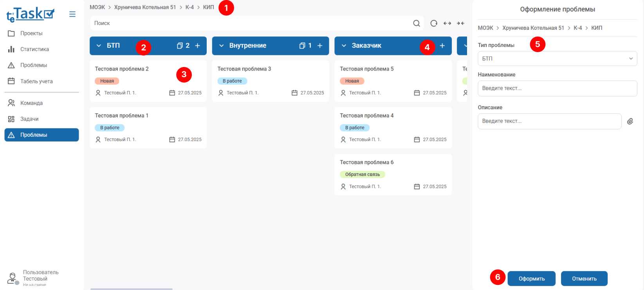
Task: Click copy icon in БТП column header
Action: coord(180,46)
